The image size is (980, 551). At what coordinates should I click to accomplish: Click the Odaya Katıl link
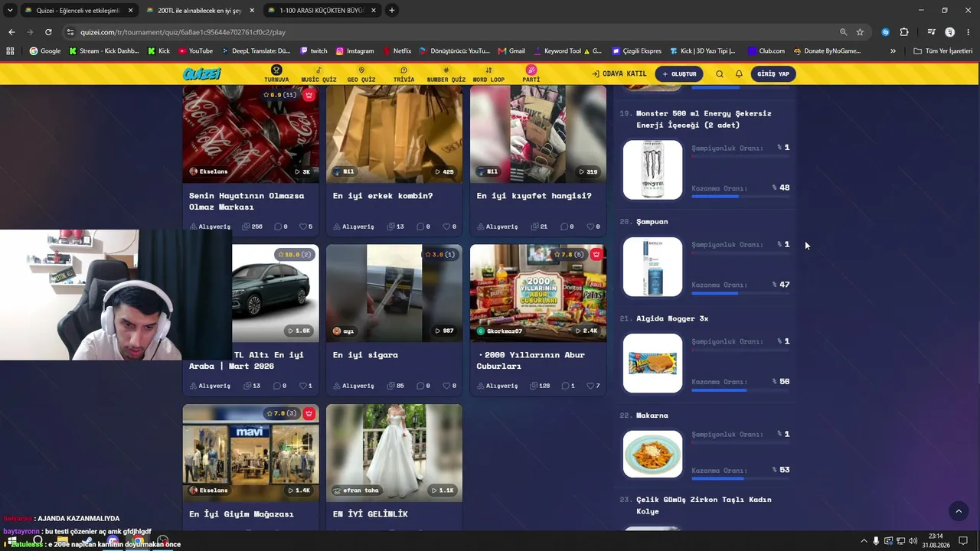[x=619, y=74]
